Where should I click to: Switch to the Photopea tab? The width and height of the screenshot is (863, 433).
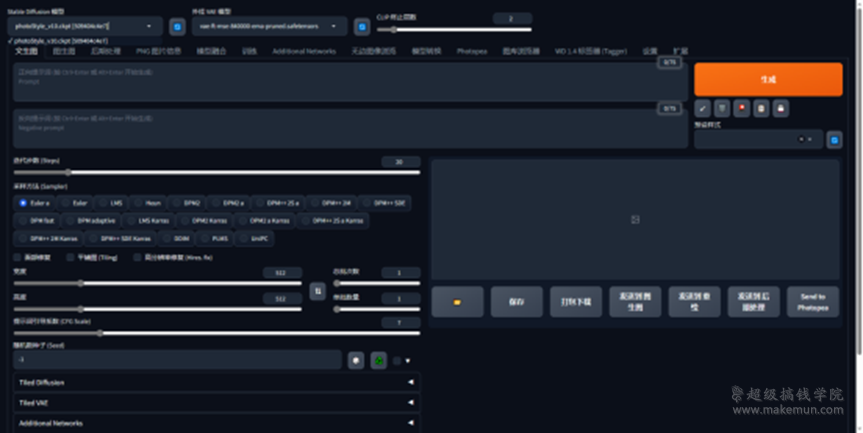pos(471,51)
